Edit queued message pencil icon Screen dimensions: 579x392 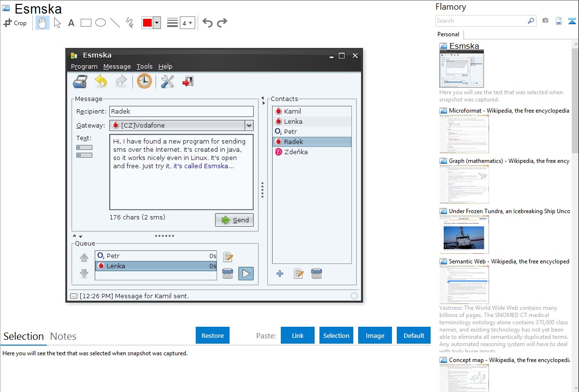(x=228, y=257)
